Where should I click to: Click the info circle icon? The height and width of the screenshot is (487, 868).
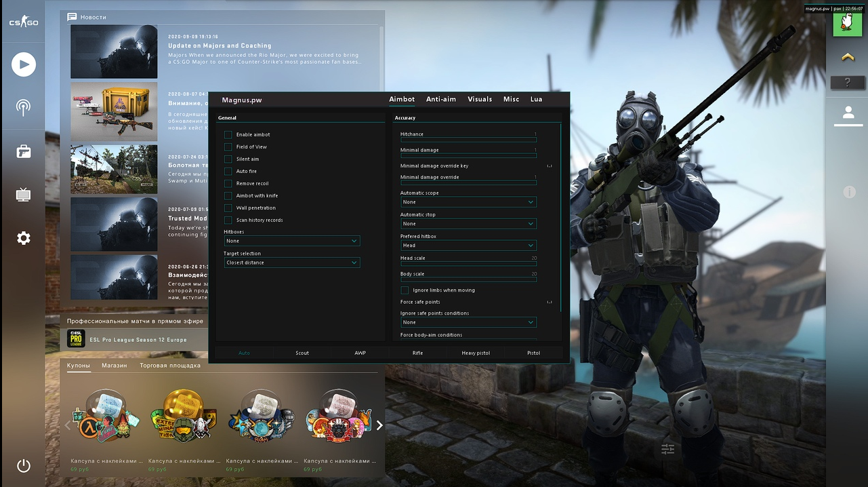pos(848,193)
